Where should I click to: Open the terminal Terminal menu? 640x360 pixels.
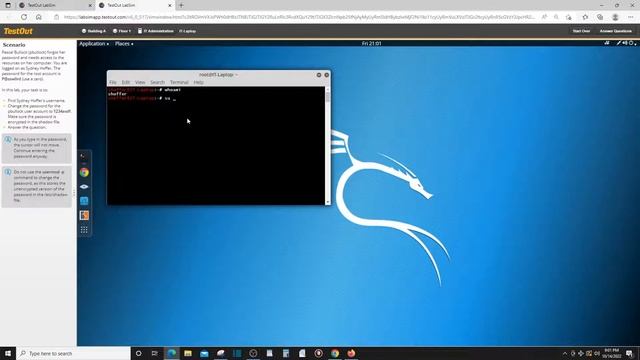(179, 82)
